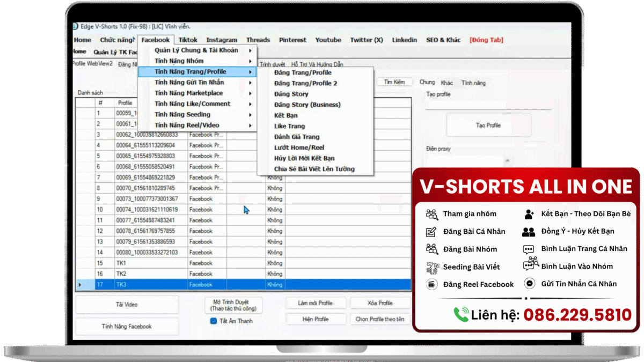Click the Tham gia nhóm group icon
The height and width of the screenshot is (362, 644).
432,214
